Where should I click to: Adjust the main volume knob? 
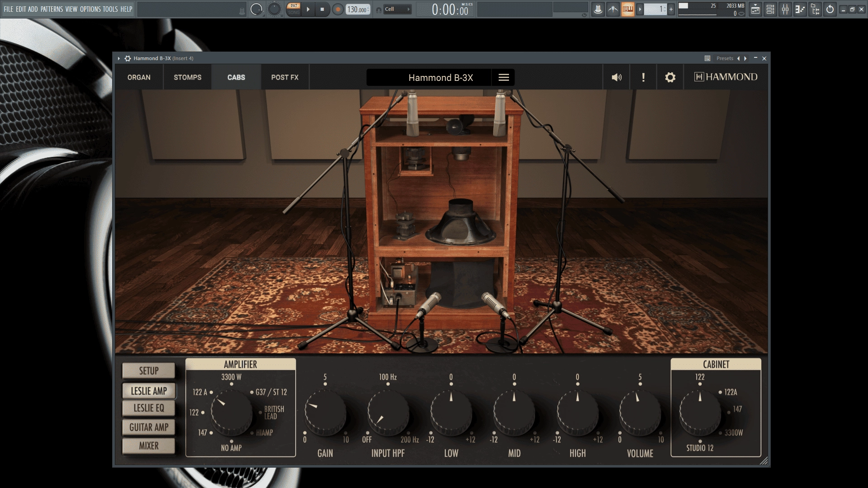pos(256,9)
